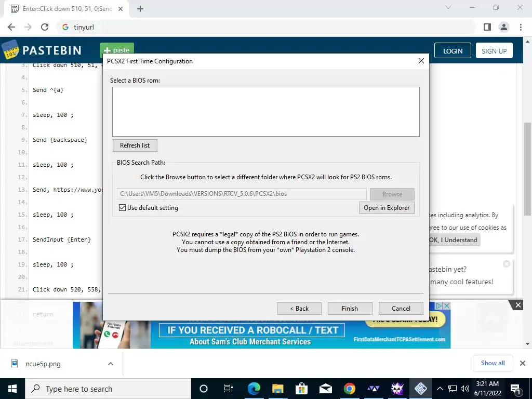Open the volume control in system tray

[465, 389]
